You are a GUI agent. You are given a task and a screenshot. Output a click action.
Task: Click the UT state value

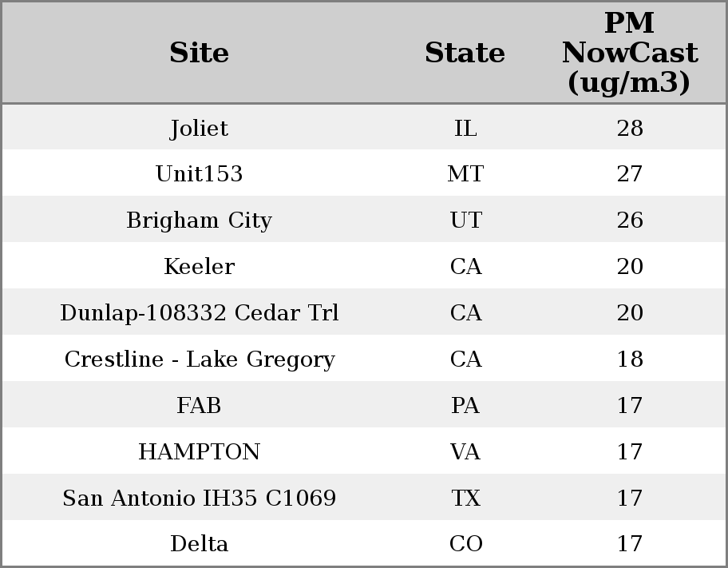pyautogui.click(x=465, y=220)
